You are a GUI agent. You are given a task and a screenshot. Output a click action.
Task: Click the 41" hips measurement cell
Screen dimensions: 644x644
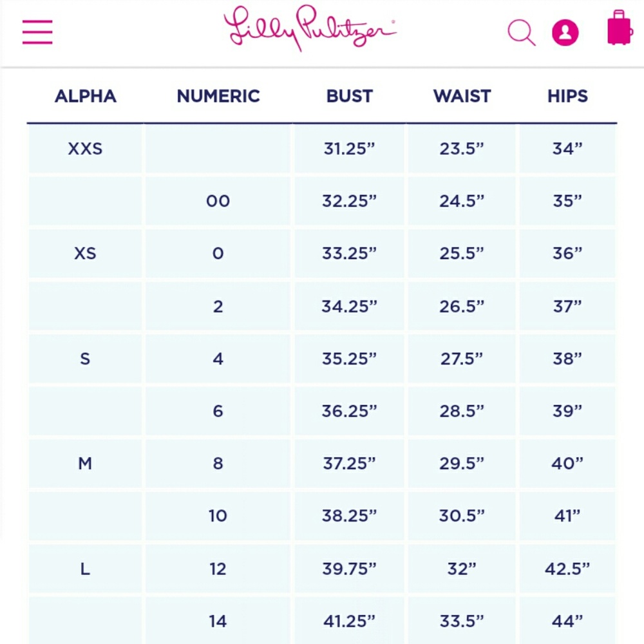pyautogui.click(x=567, y=516)
